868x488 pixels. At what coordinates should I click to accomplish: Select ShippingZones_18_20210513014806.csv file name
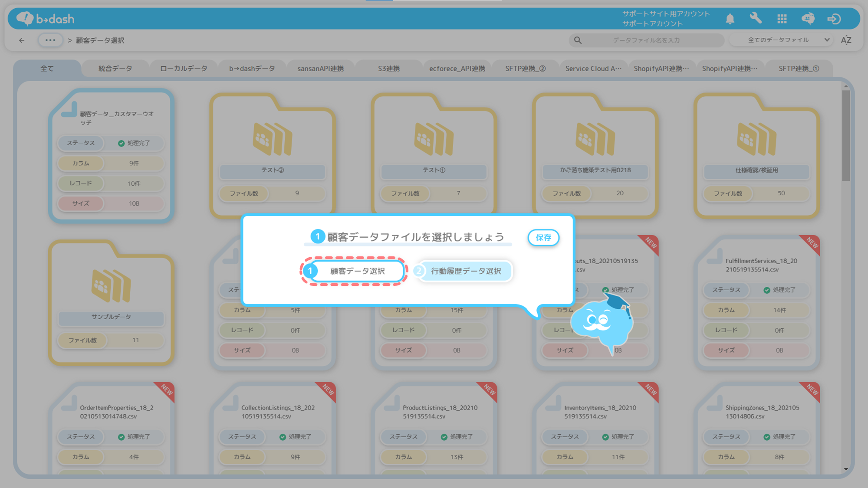pos(762,412)
